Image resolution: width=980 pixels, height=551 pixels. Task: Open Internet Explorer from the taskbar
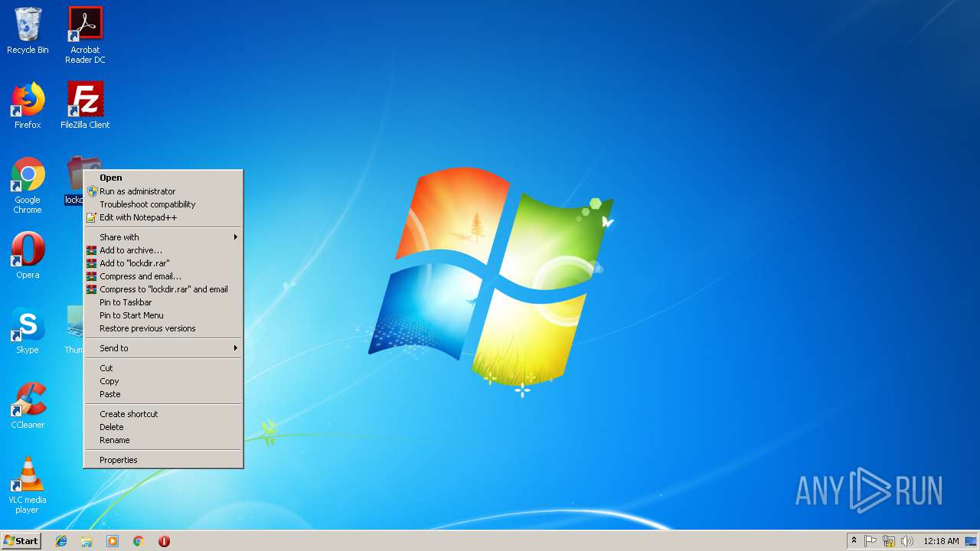[x=61, y=541]
